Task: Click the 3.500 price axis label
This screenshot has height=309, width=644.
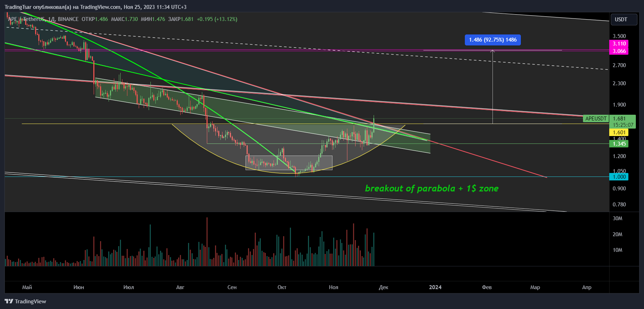Action: [619, 36]
